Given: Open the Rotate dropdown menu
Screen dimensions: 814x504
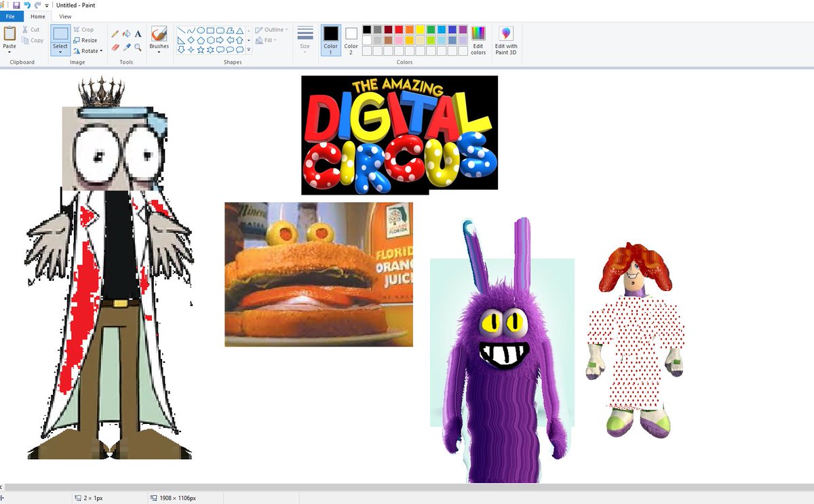Looking at the screenshot, I should point(88,50).
